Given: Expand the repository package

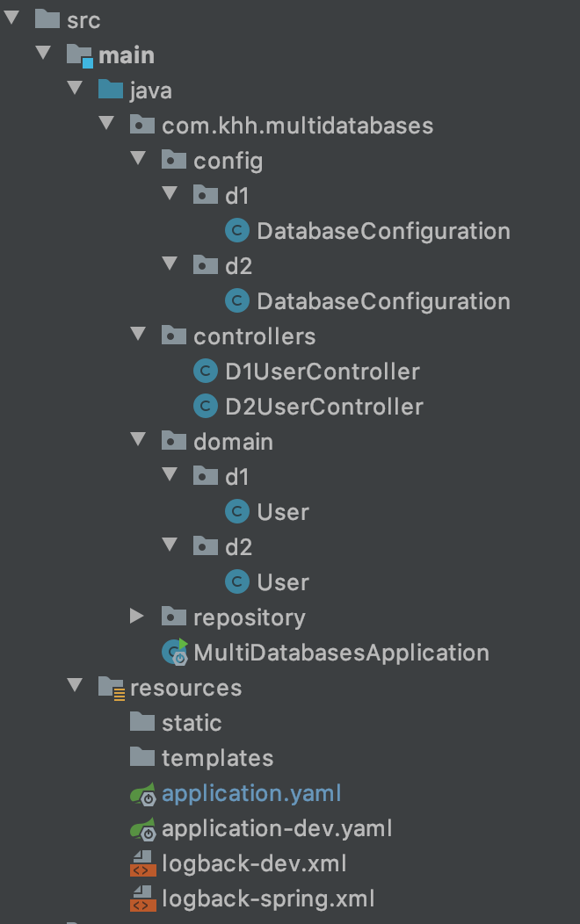Looking at the screenshot, I should tap(138, 617).
